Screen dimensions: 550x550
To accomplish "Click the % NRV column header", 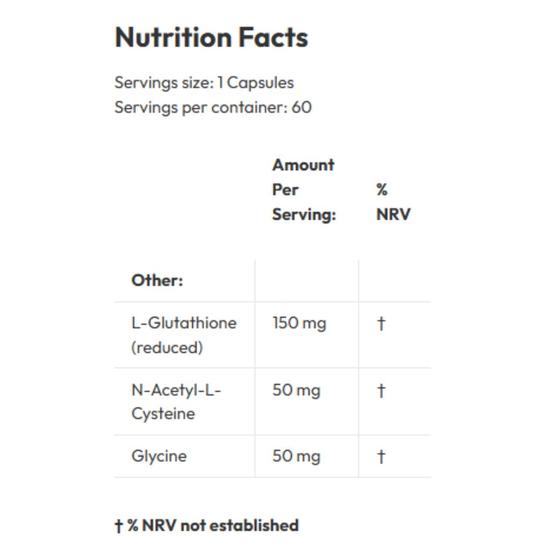I will click(393, 202).
